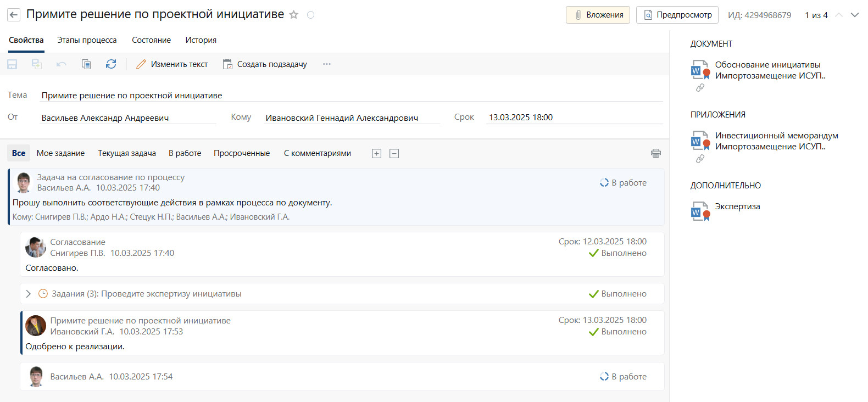Filter by "Просроченные" tasks
The image size is (868, 402).
click(x=242, y=153)
